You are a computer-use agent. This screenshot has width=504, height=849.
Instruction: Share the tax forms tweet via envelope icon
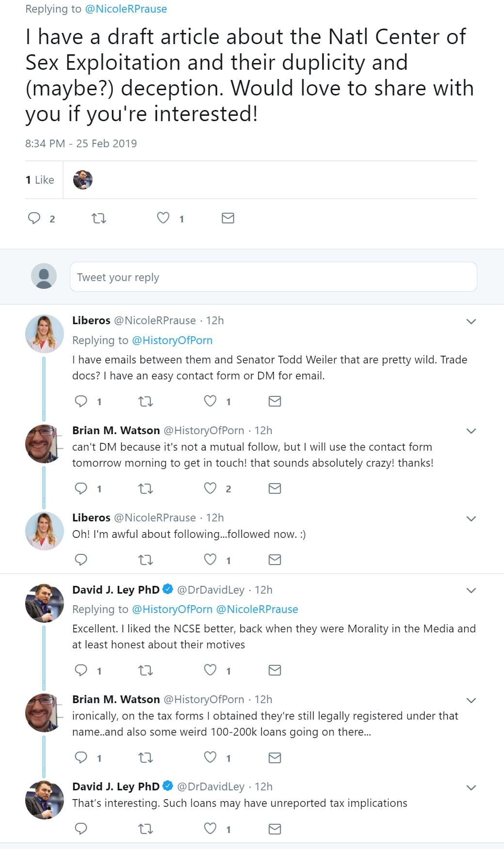(x=275, y=757)
